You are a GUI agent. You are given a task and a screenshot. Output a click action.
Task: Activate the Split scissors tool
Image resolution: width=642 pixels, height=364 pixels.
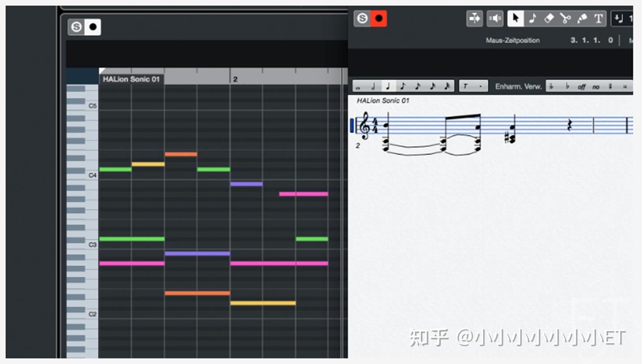(566, 18)
